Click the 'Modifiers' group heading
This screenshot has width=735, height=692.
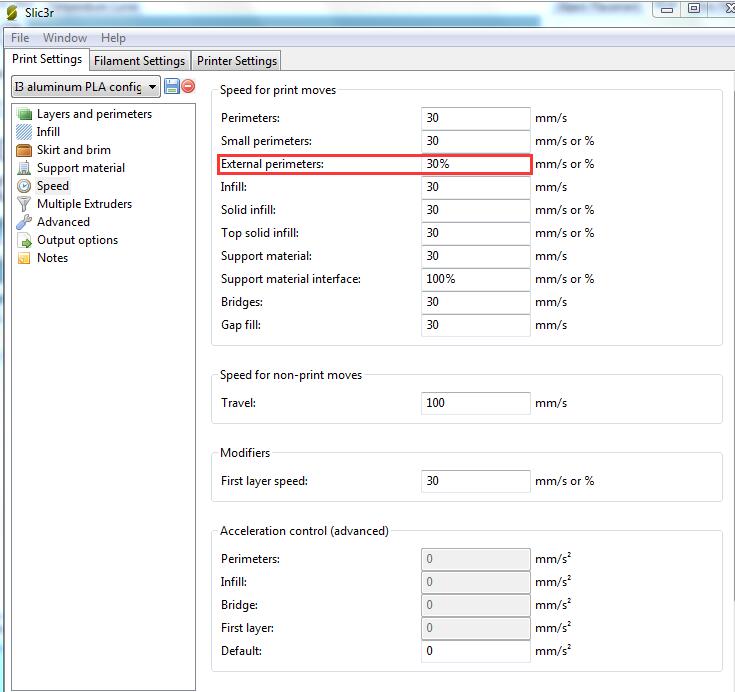pyautogui.click(x=245, y=453)
